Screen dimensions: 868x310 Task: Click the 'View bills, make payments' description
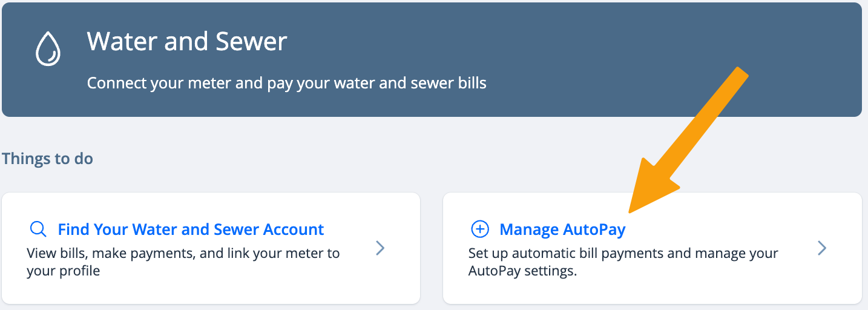pos(183,253)
